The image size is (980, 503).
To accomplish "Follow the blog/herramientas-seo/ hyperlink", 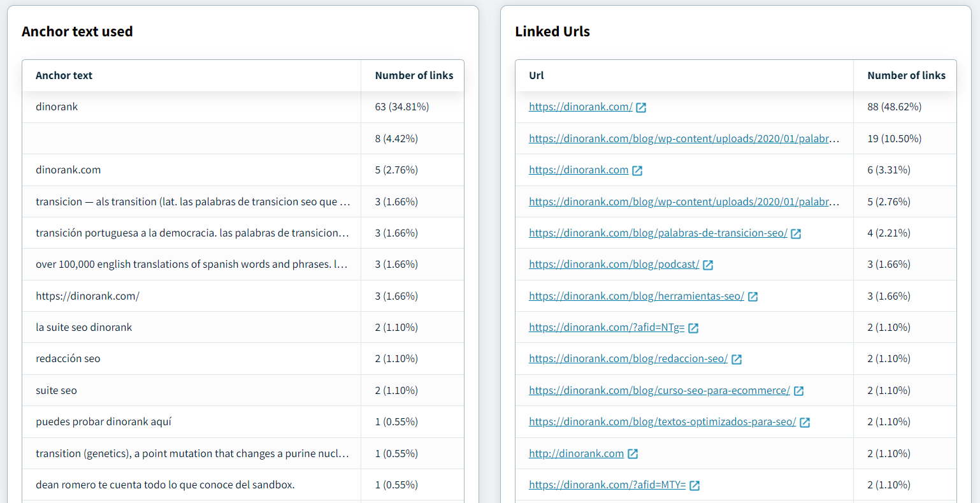I will pyautogui.click(x=636, y=296).
